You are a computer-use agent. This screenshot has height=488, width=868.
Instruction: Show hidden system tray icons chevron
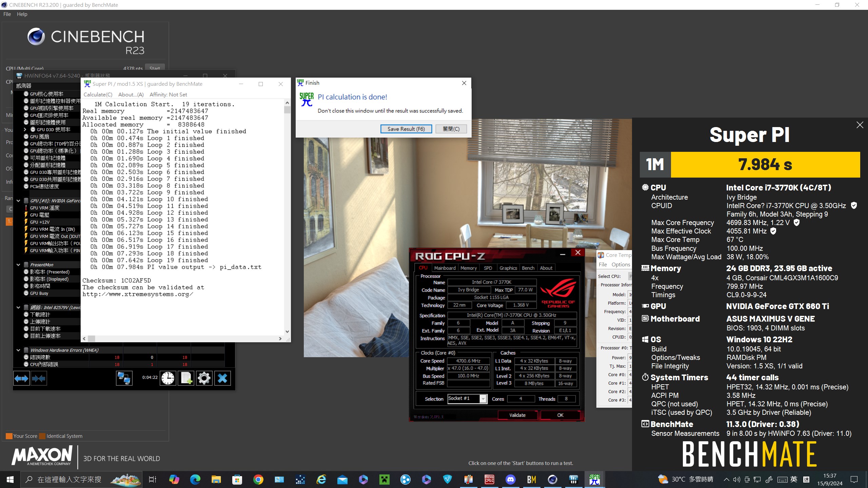pos(726,480)
